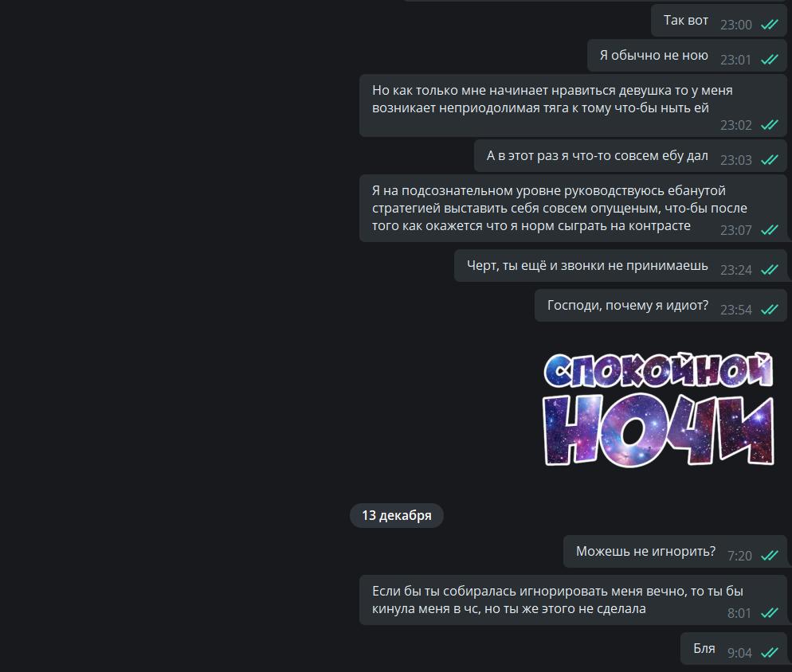Click the read receipt icon at 23:24
Image resolution: width=792 pixels, height=672 pixels.
[x=769, y=270]
